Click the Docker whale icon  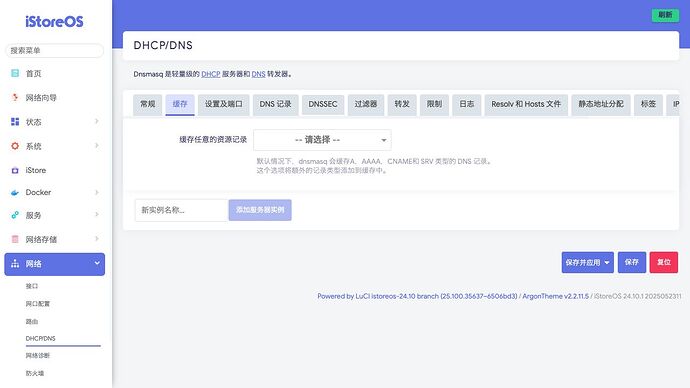15,192
